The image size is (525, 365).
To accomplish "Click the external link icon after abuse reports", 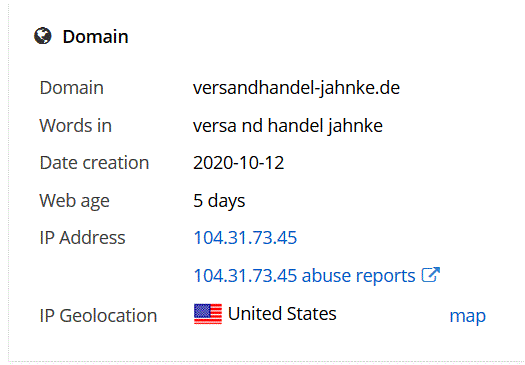I will (x=431, y=275).
